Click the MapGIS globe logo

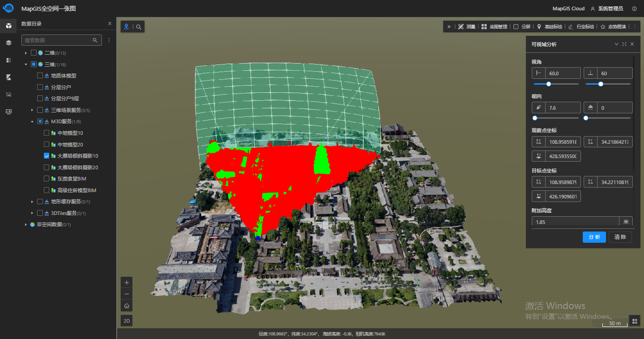tap(8, 8)
